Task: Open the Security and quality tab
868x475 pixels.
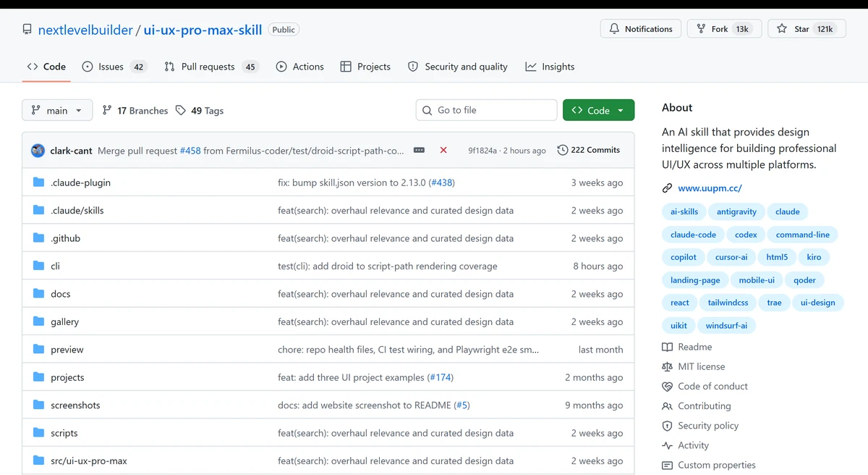Action: coord(458,67)
